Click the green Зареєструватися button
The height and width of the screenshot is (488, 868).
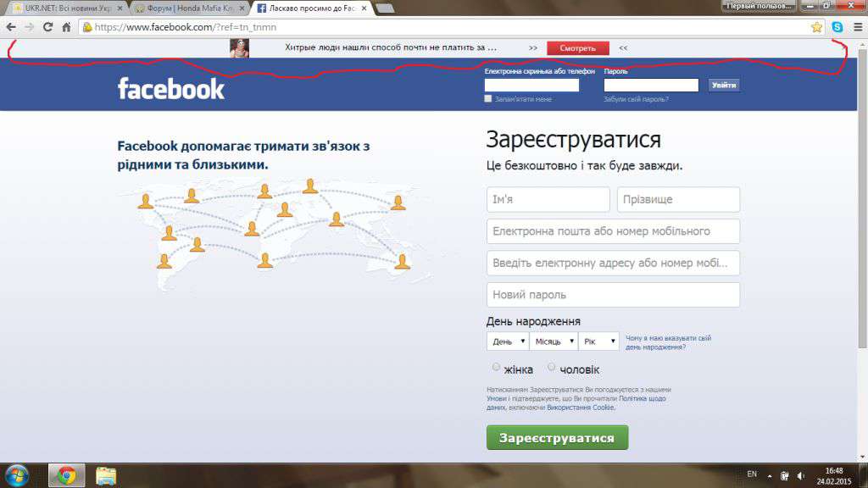(558, 438)
